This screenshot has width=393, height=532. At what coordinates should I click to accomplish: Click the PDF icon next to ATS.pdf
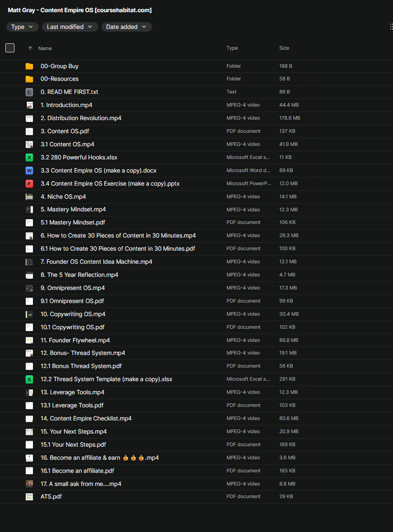29,497
